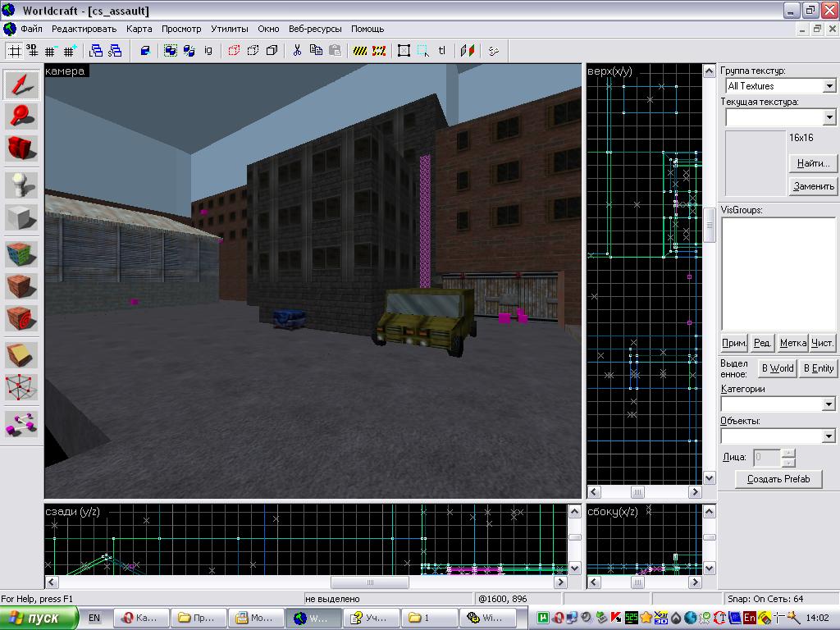
Task: Expand the All Textures group dropdown
Action: point(829,86)
